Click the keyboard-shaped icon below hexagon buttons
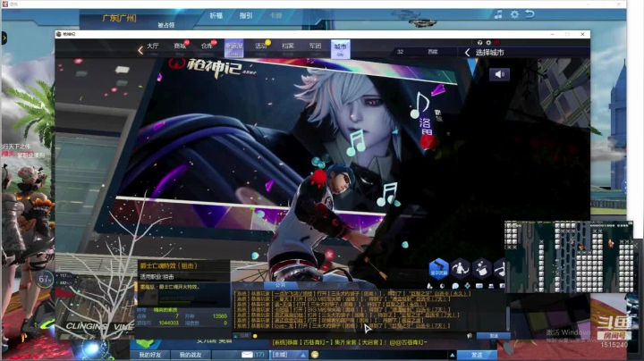This screenshot has width=644, height=361. (479, 286)
